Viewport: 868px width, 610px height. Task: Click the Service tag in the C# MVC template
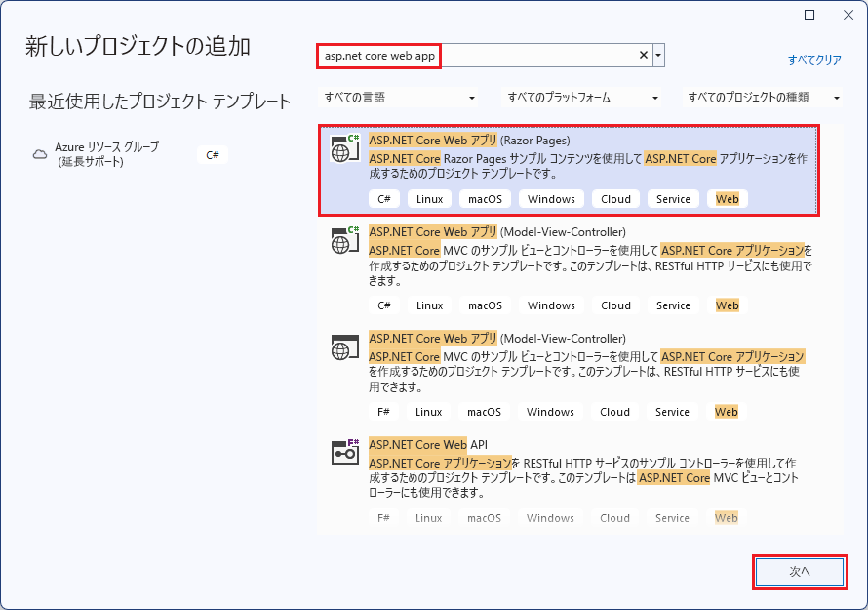point(673,305)
